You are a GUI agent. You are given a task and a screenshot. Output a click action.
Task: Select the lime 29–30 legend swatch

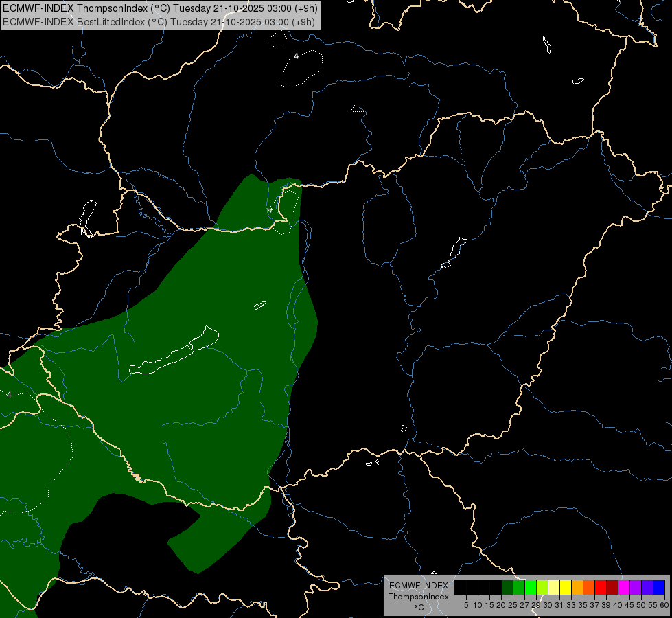pyautogui.click(x=542, y=587)
